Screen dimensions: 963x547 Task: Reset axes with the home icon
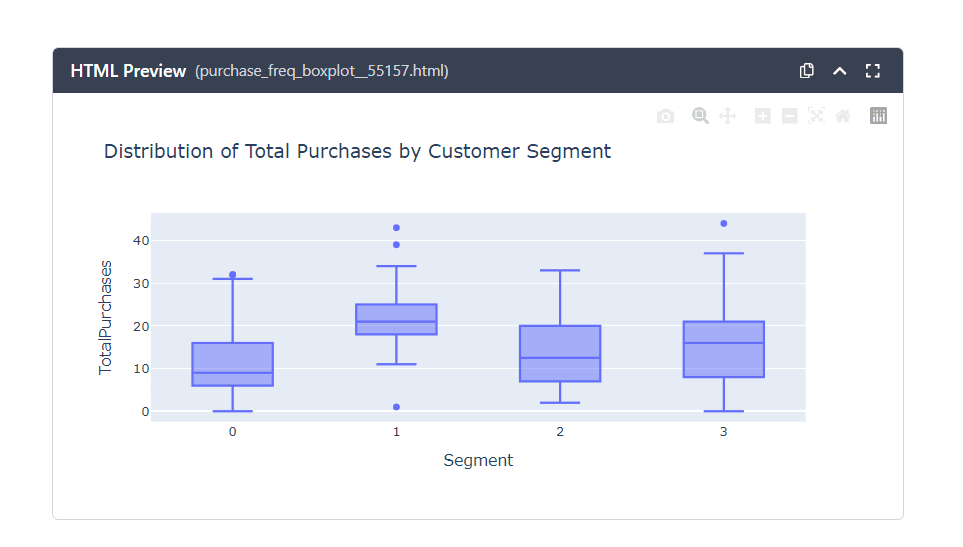[843, 116]
